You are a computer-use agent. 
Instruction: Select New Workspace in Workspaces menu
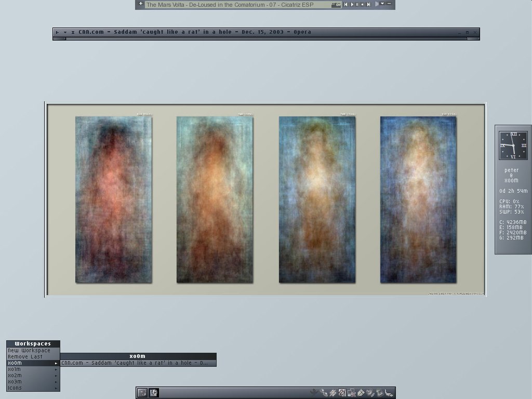pos(33,351)
